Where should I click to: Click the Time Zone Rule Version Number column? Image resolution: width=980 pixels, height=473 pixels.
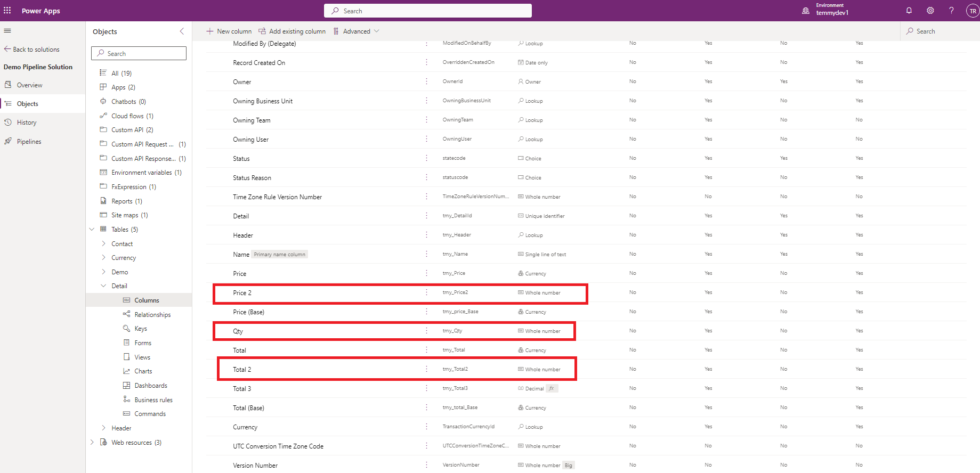click(277, 197)
